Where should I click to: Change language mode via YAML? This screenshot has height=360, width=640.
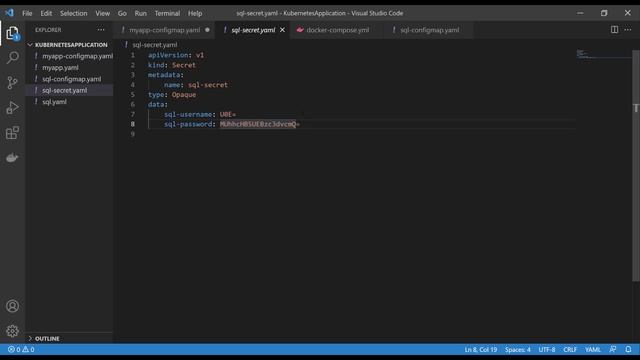pyautogui.click(x=593, y=349)
